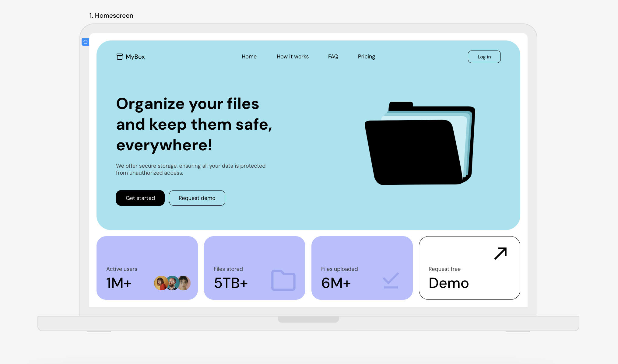This screenshot has width=618, height=364.
Task: Click the rightmost dark-haired user avatar
Action: point(184,283)
